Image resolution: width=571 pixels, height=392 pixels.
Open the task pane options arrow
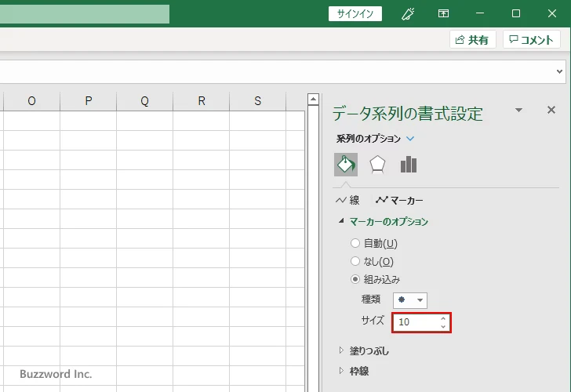coord(518,111)
